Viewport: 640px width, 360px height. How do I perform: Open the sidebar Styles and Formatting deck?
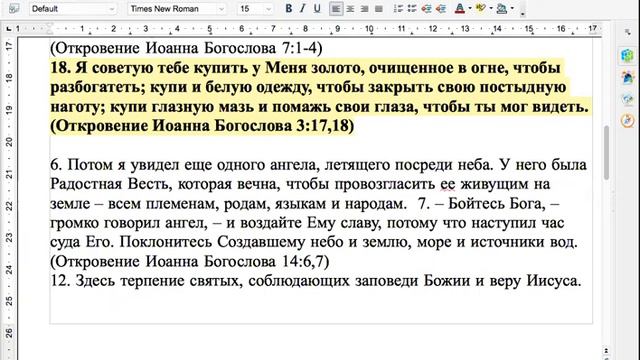pyautogui.click(x=628, y=77)
